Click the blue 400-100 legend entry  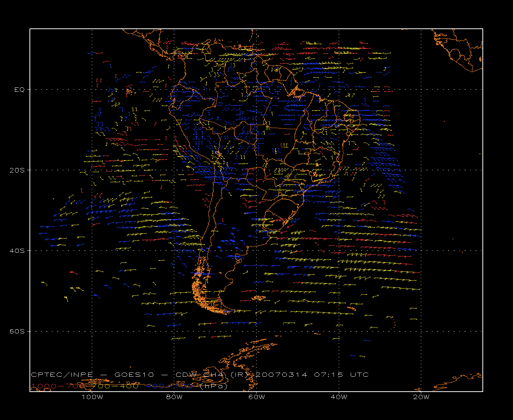pos(169,386)
